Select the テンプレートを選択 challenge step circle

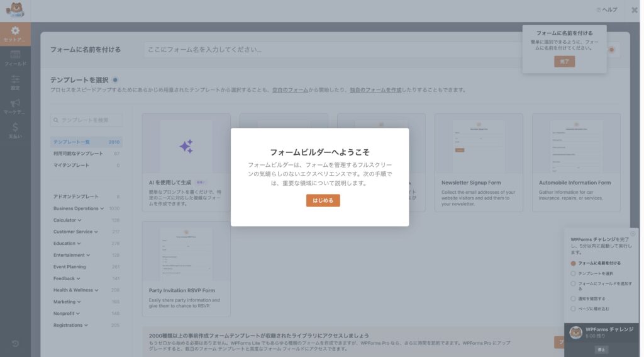click(573, 274)
